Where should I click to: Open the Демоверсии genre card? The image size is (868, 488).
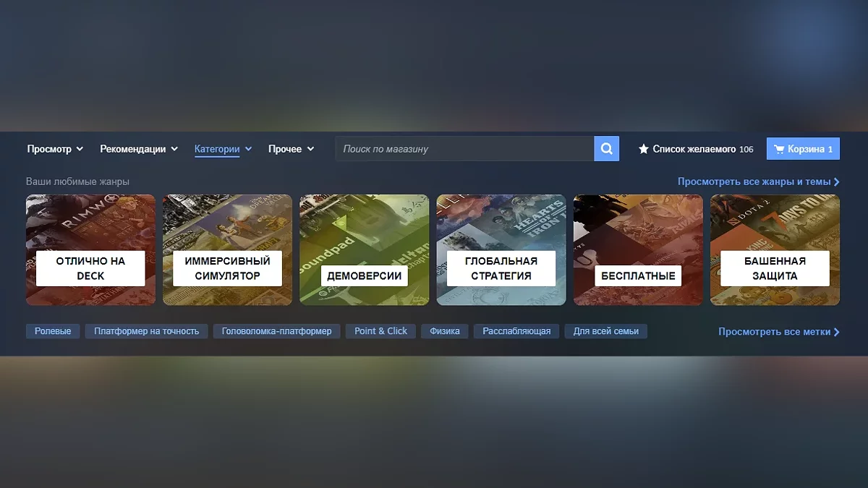click(365, 250)
